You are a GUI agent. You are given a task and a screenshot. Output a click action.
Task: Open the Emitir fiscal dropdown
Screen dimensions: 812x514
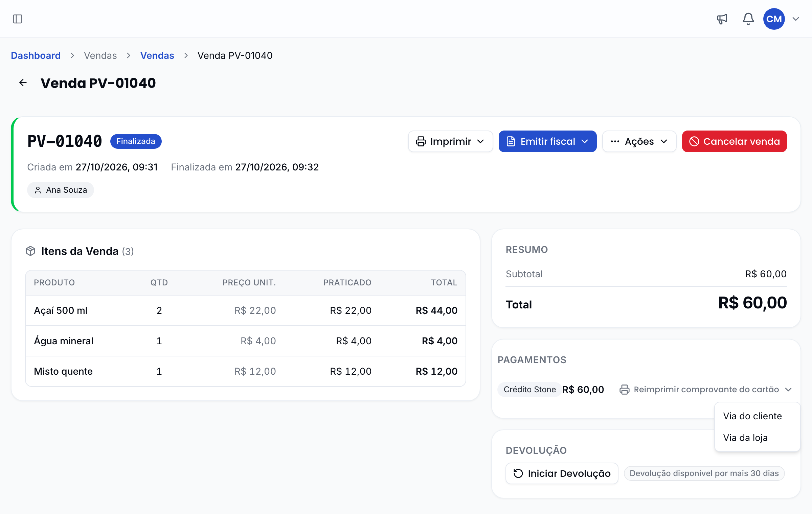[x=547, y=141]
